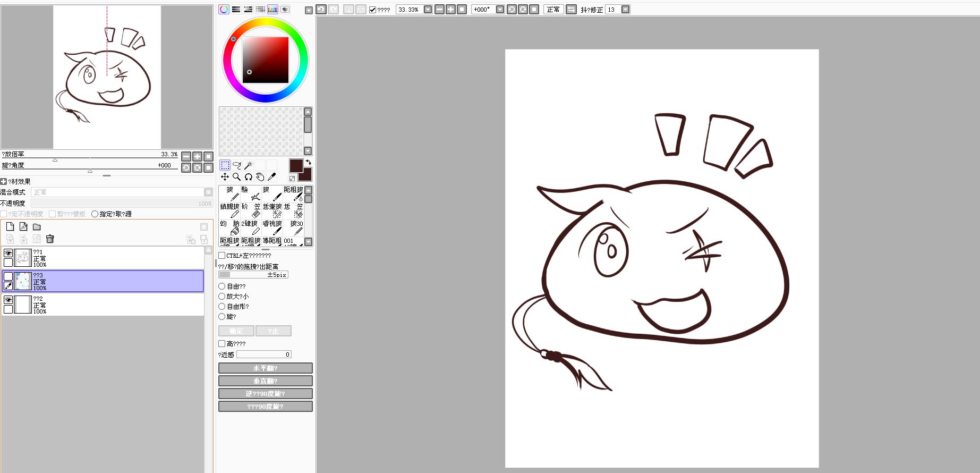This screenshot has width=980, height=473.
Task: Create a new folder layer set
Action: (x=37, y=227)
